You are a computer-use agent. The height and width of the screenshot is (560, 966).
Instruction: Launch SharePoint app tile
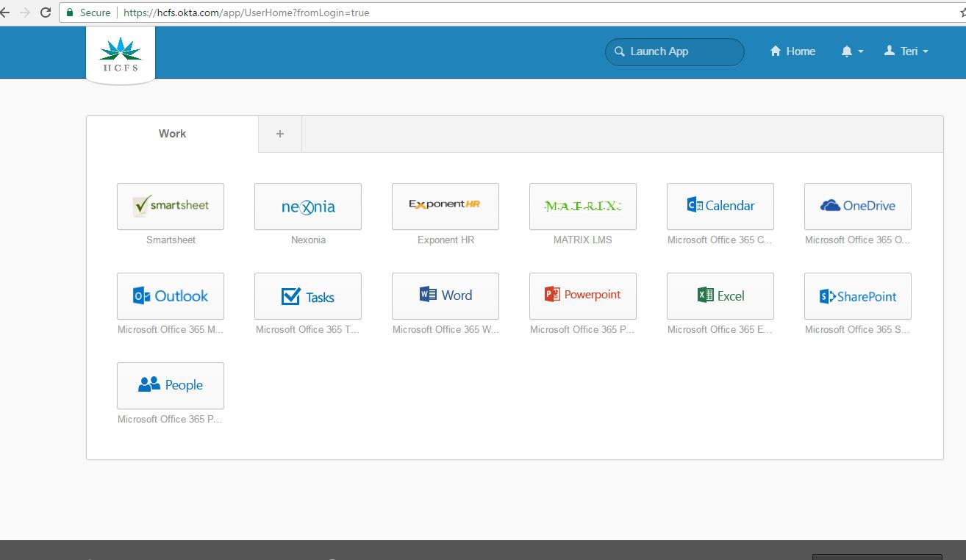coord(858,296)
